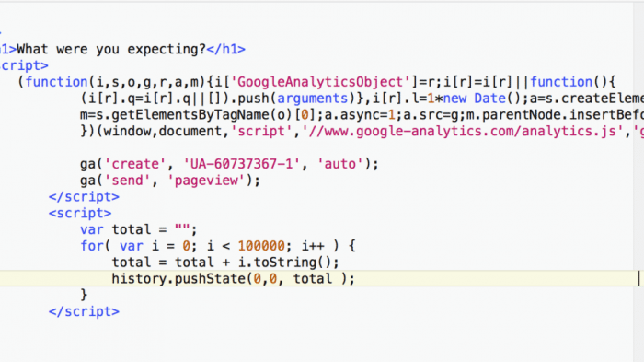Click the 'What were you expecting?' heading text

click(111, 50)
